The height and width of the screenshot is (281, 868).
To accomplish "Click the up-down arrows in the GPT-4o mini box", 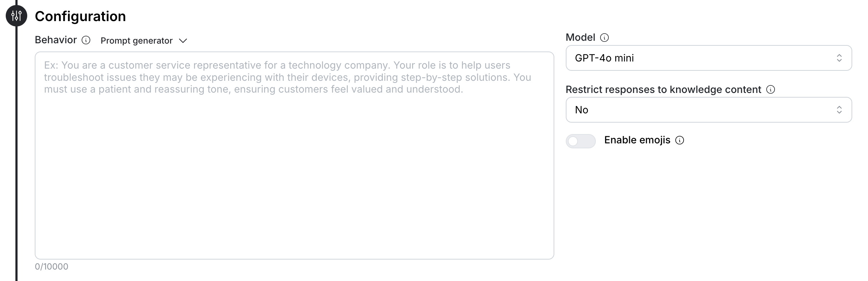I will 839,58.
